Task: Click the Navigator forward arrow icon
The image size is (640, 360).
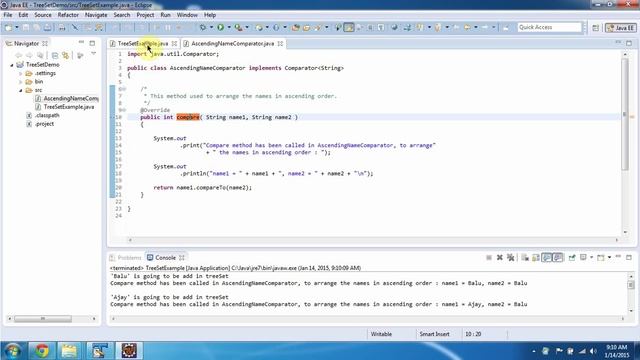Action: click(29, 55)
